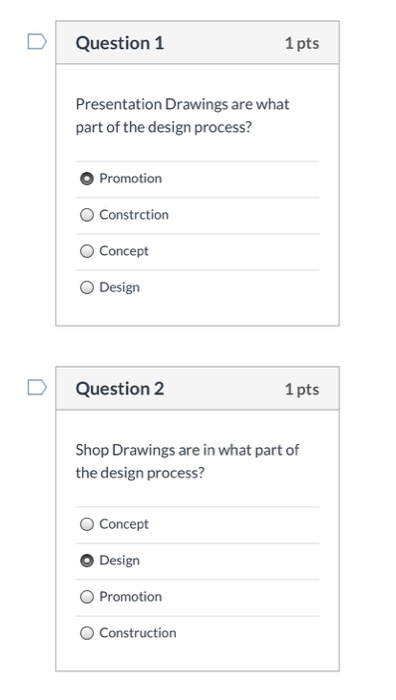The image size is (396, 700).
Task: Click the Question 2 header title
Action: (120, 389)
